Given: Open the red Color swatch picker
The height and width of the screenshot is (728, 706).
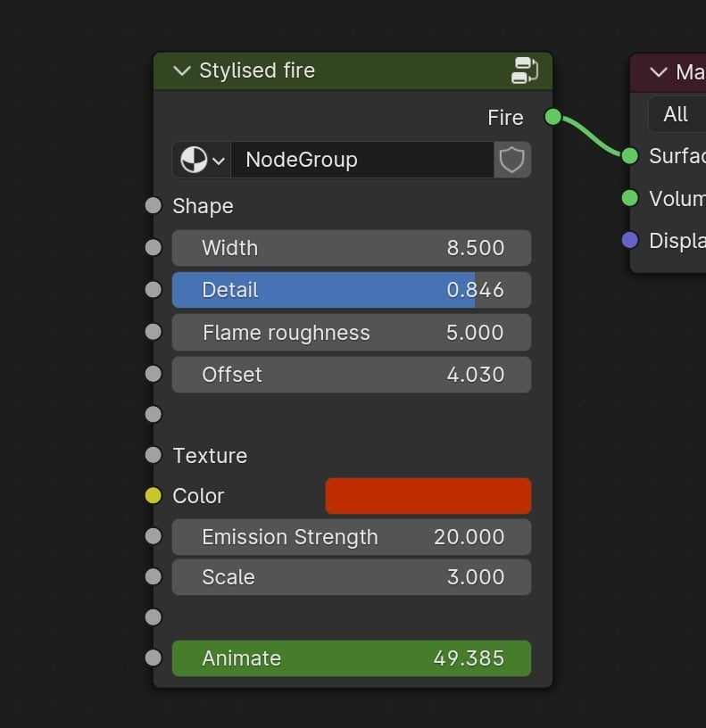Looking at the screenshot, I should point(428,496).
